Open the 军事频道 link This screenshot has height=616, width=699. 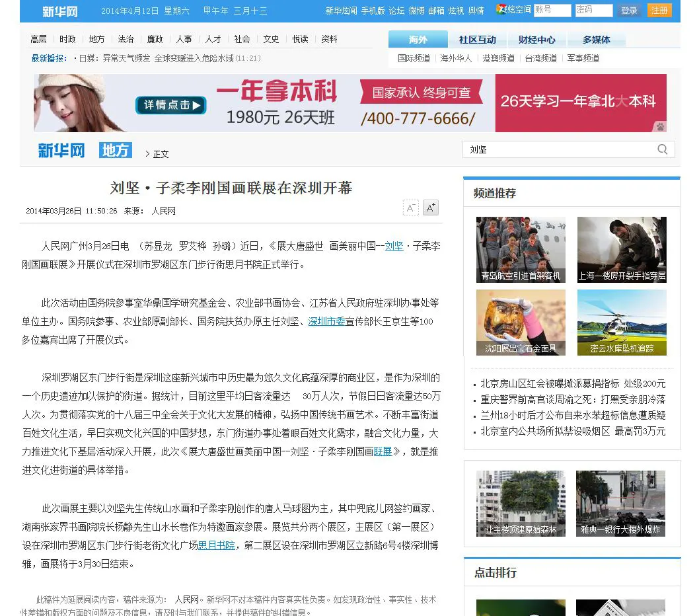(583, 58)
